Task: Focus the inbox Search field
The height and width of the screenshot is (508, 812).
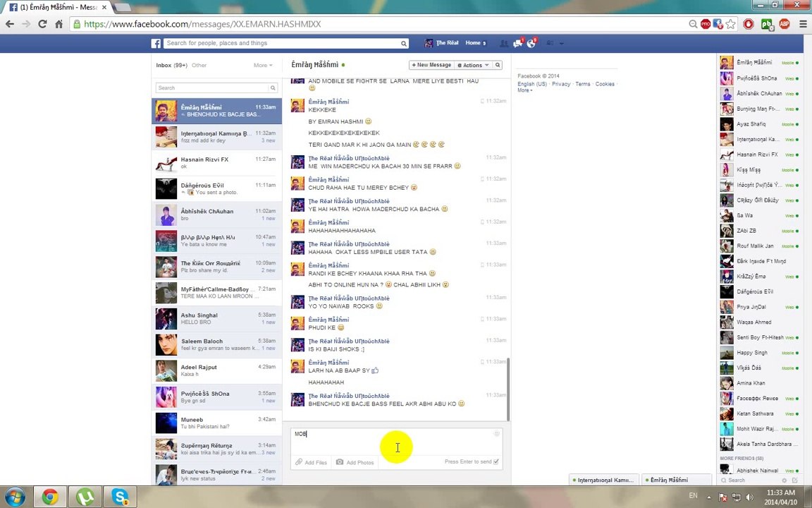Action: coord(212,88)
